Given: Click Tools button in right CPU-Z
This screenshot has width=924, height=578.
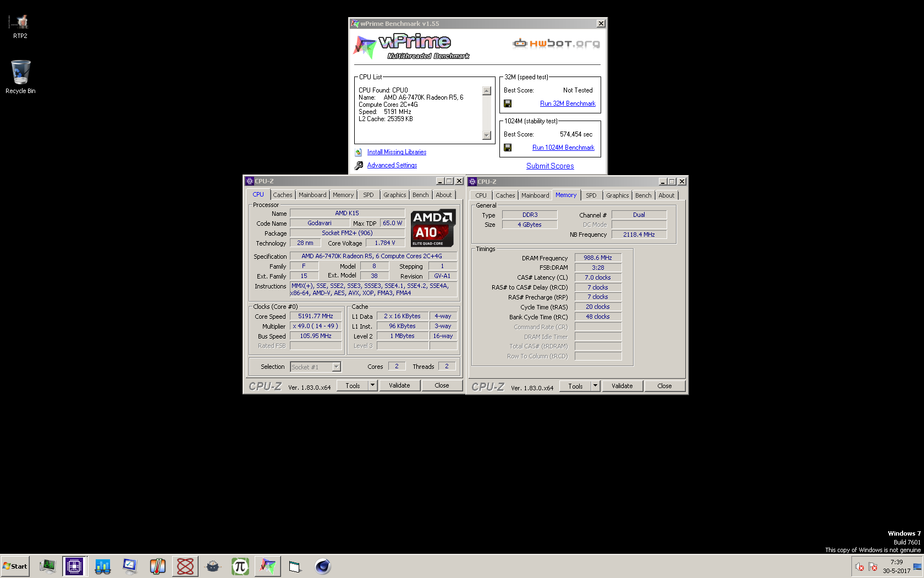Looking at the screenshot, I should pyautogui.click(x=576, y=386).
